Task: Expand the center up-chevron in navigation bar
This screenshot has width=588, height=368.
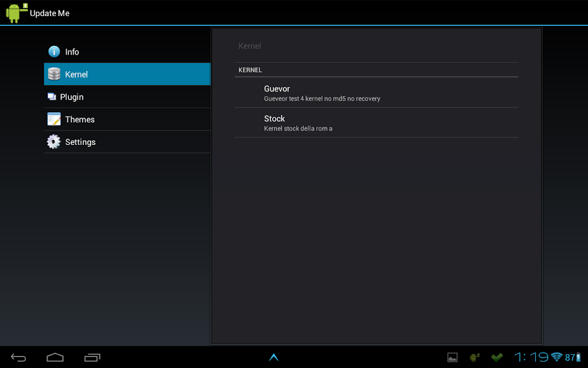Action: pos(274,357)
